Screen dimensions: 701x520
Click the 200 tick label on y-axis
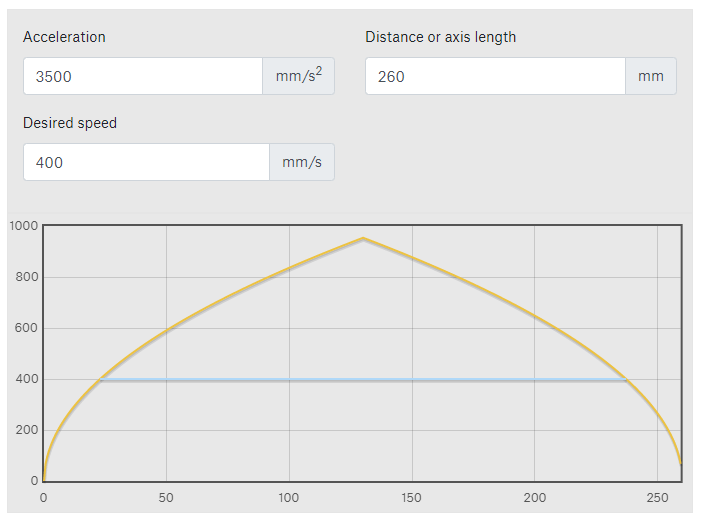pyautogui.click(x=27, y=430)
